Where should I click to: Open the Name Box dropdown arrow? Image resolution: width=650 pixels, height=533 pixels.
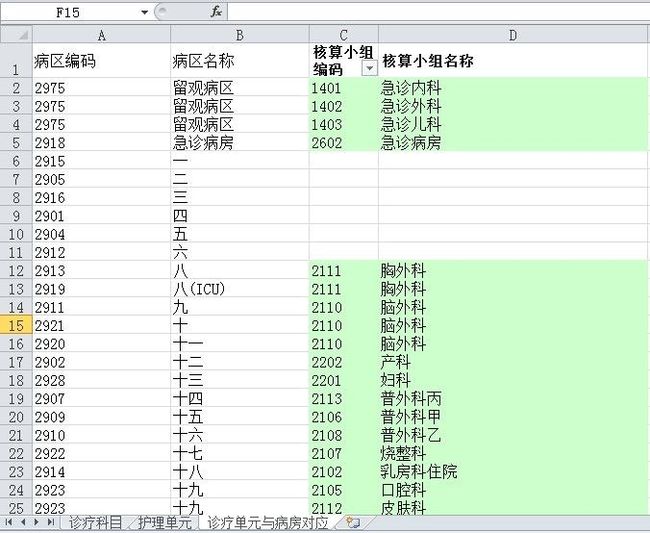(144, 12)
